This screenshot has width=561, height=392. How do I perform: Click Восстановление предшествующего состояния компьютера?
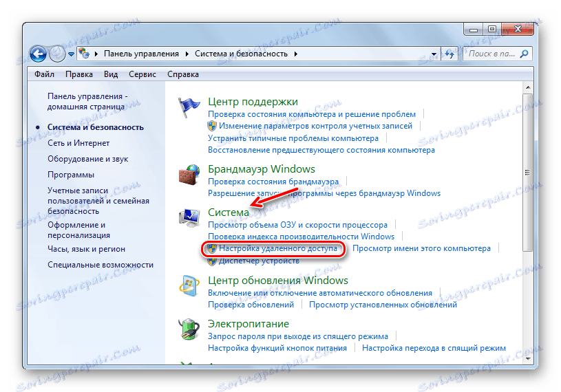(x=321, y=150)
